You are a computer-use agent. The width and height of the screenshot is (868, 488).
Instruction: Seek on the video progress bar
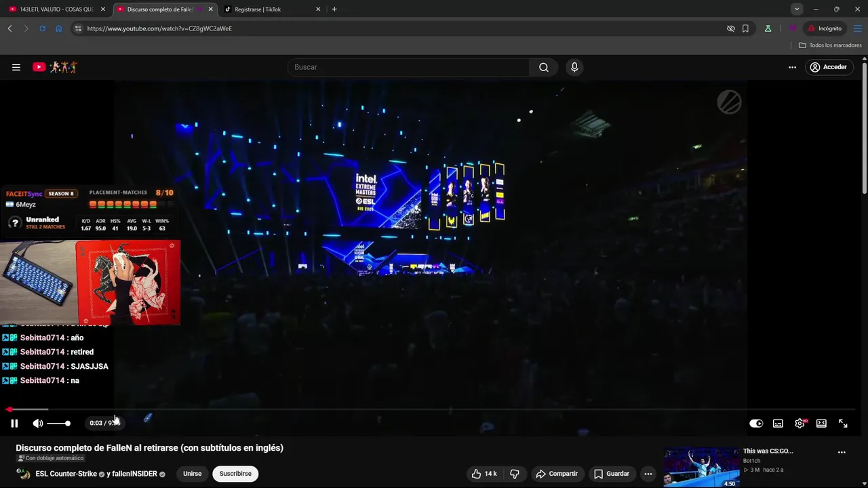tap(431, 409)
